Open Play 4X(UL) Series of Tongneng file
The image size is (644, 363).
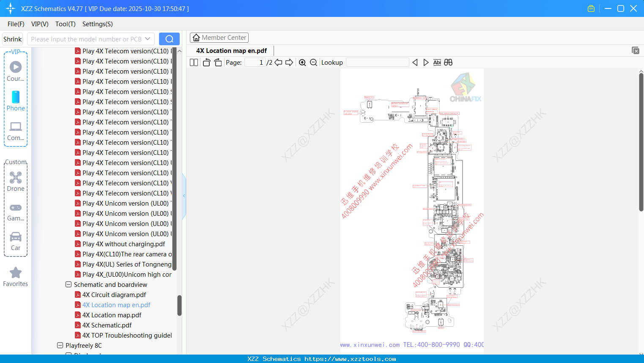click(x=127, y=264)
